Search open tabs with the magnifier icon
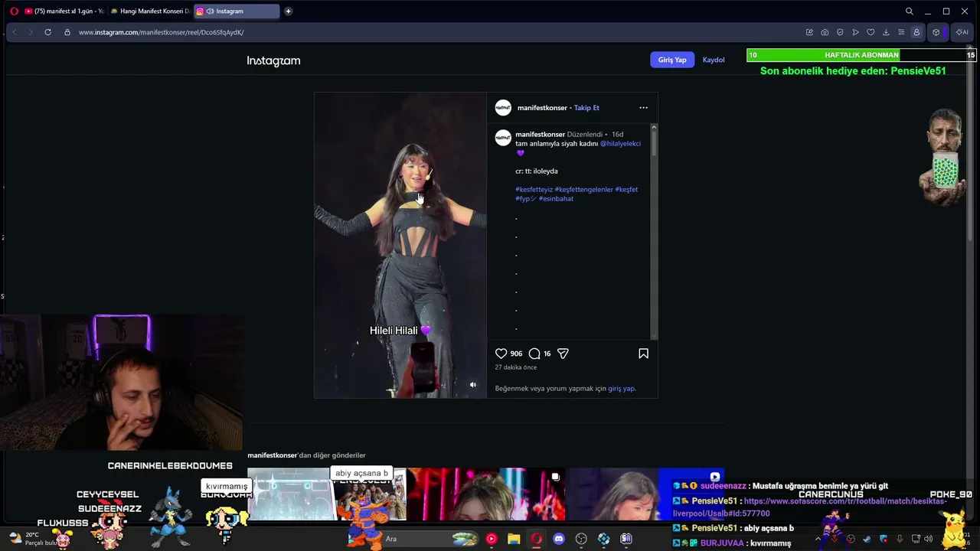The width and height of the screenshot is (980, 551). pyautogui.click(x=910, y=11)
